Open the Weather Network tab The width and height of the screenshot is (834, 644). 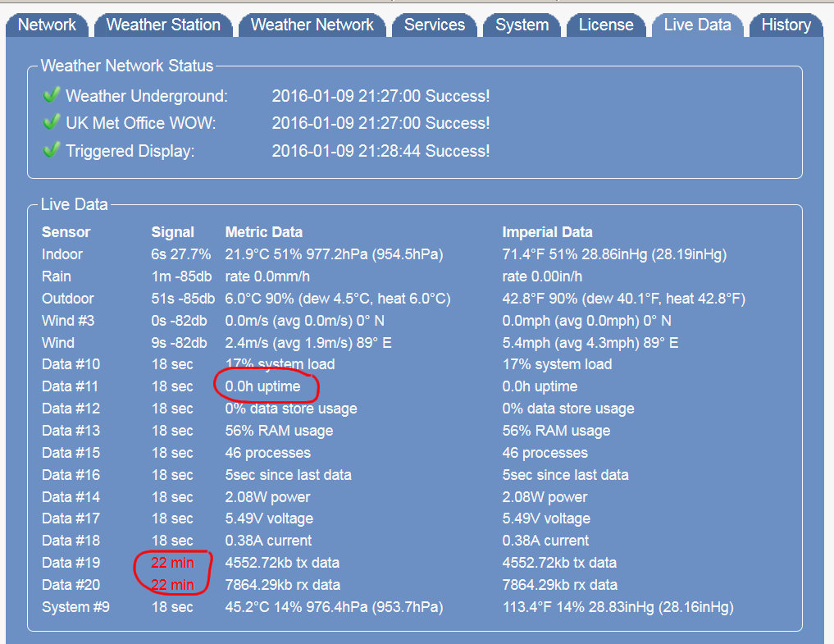pos(312,25)
